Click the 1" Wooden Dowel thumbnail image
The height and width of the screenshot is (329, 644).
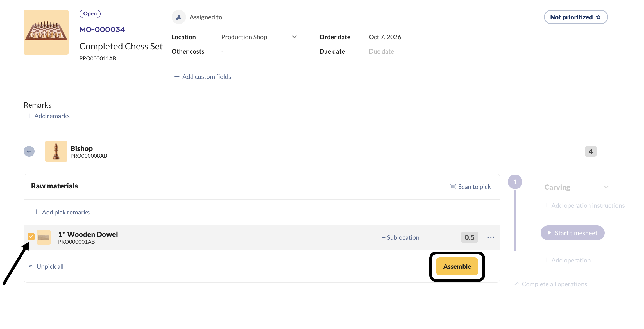tap(44, 237)
